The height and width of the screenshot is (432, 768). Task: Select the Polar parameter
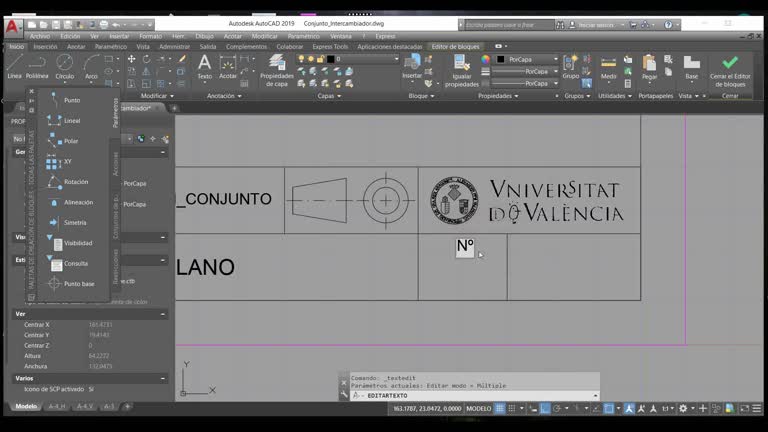[x=64, y=141]
